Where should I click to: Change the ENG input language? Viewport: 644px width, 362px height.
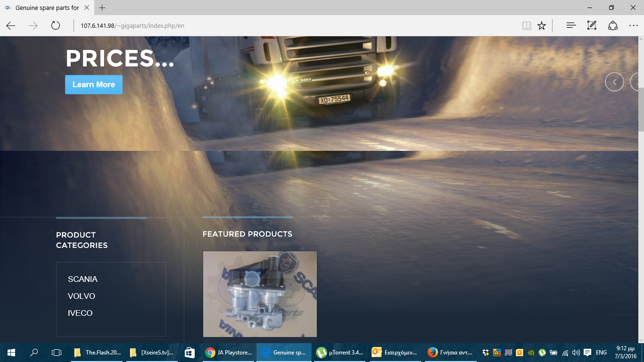[601, 353]
